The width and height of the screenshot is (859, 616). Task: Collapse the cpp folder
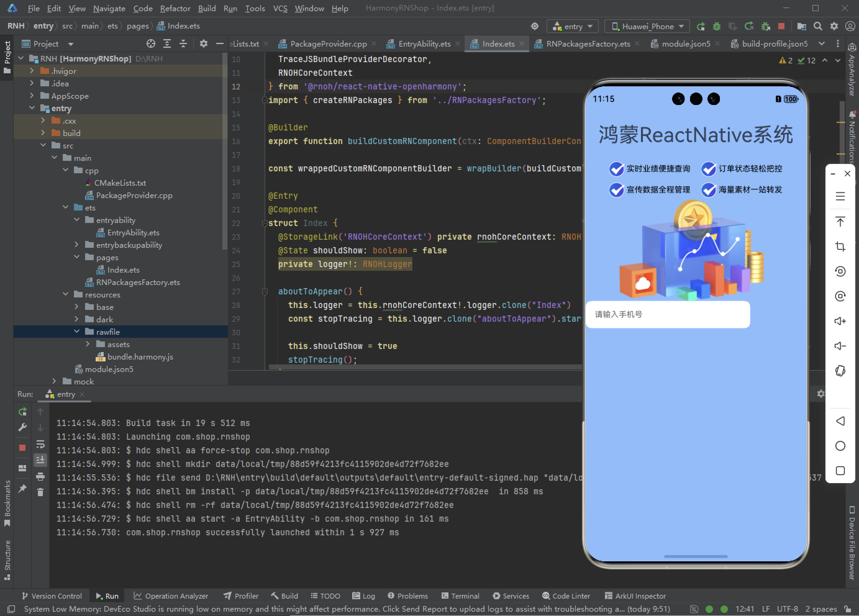[x=66, y=170]
